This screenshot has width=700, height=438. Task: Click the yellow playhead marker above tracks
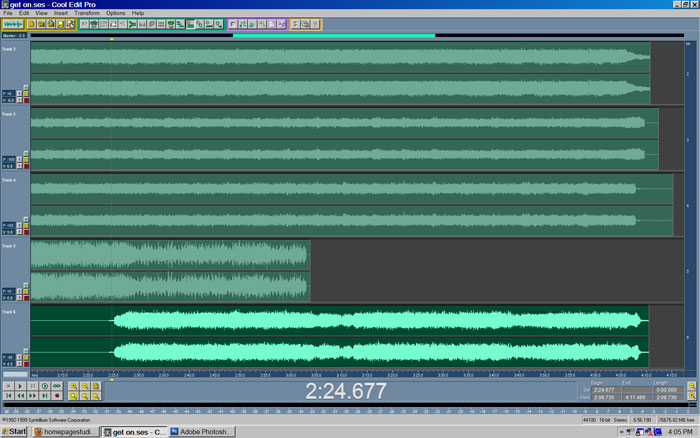112,39
